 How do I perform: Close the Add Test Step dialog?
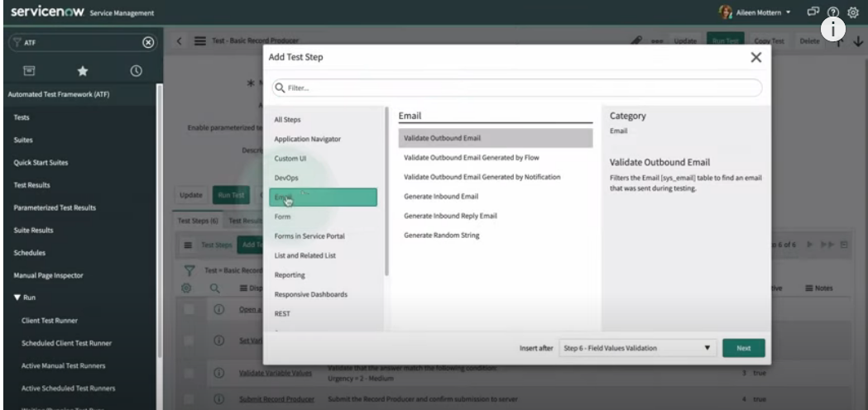(755, 57)
